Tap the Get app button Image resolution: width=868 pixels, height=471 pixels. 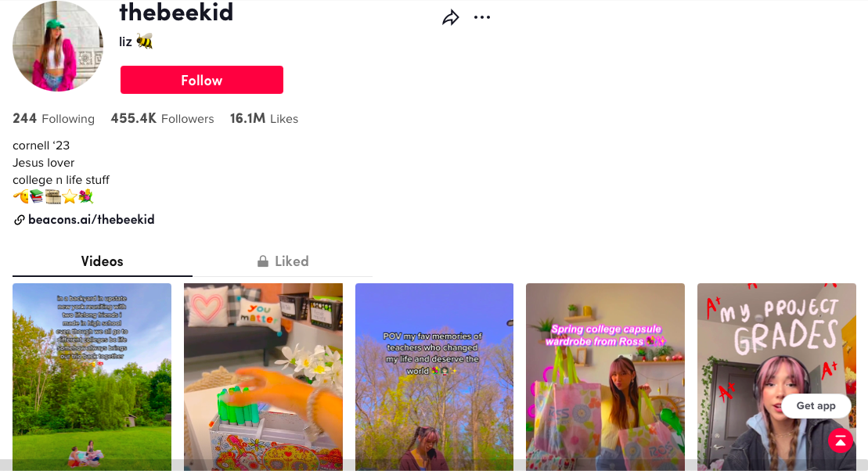[x=816, y=406]
